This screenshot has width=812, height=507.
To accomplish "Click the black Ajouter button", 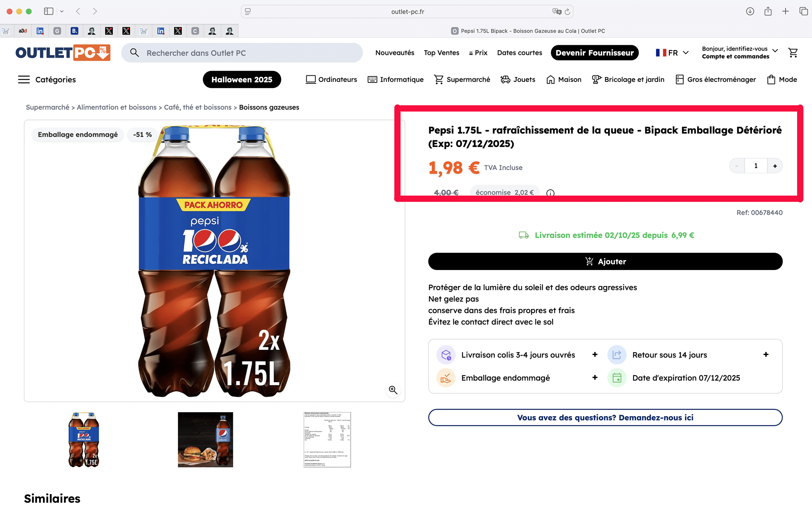I will (x=605, y=262).
